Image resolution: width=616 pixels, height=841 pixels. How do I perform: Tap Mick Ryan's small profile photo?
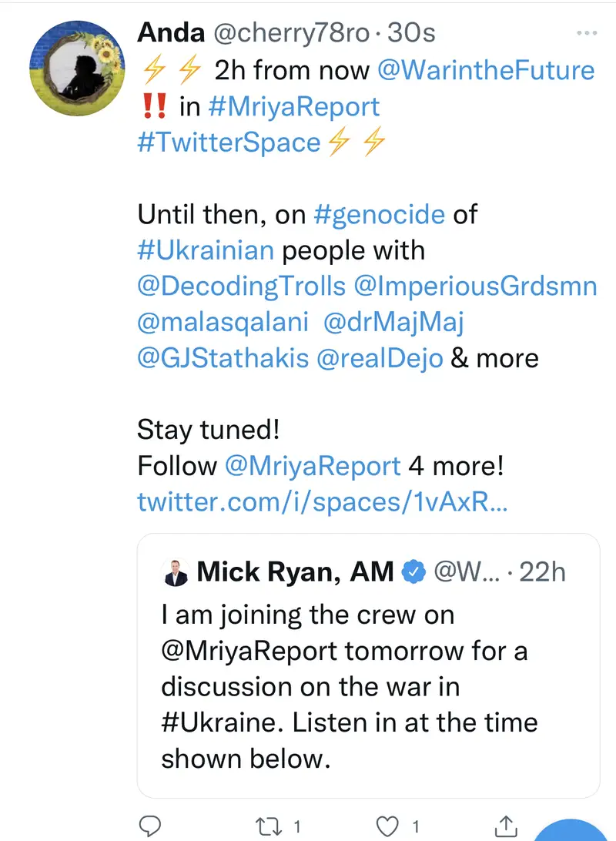(x=176, y=571)
